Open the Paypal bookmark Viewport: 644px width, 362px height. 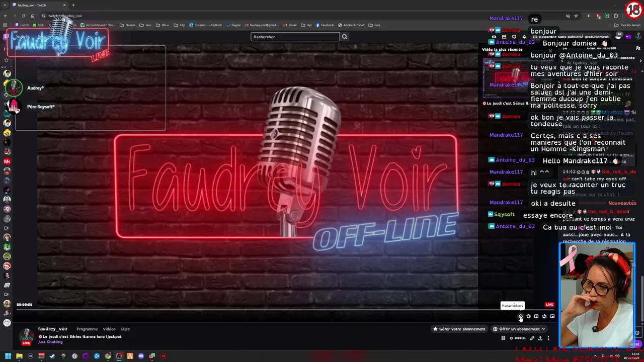tap(234, 25)
